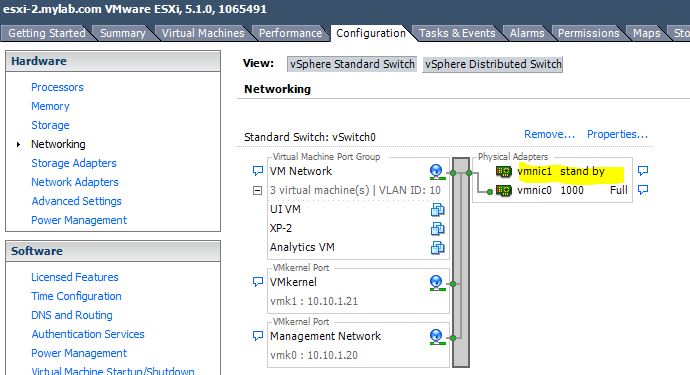Click the Analytics VM virtual machine icon

[x=437, y=247]
